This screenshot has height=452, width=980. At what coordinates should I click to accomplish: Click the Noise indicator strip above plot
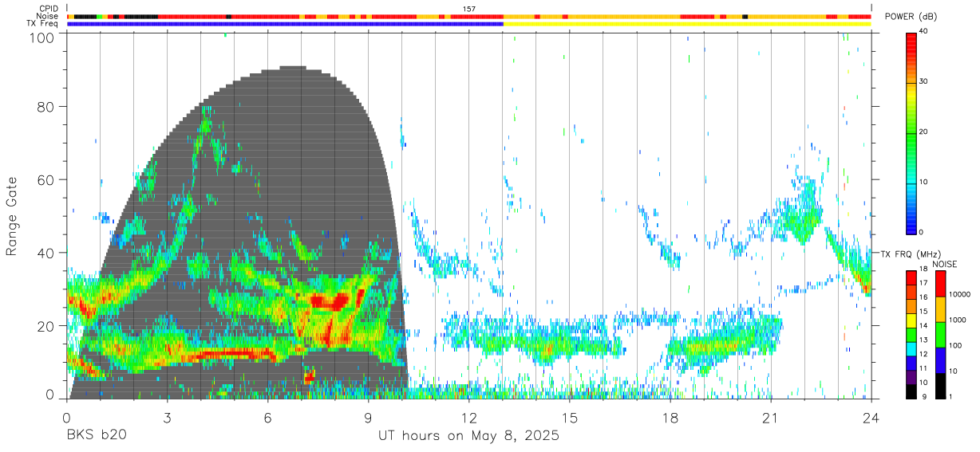[469, 16]
